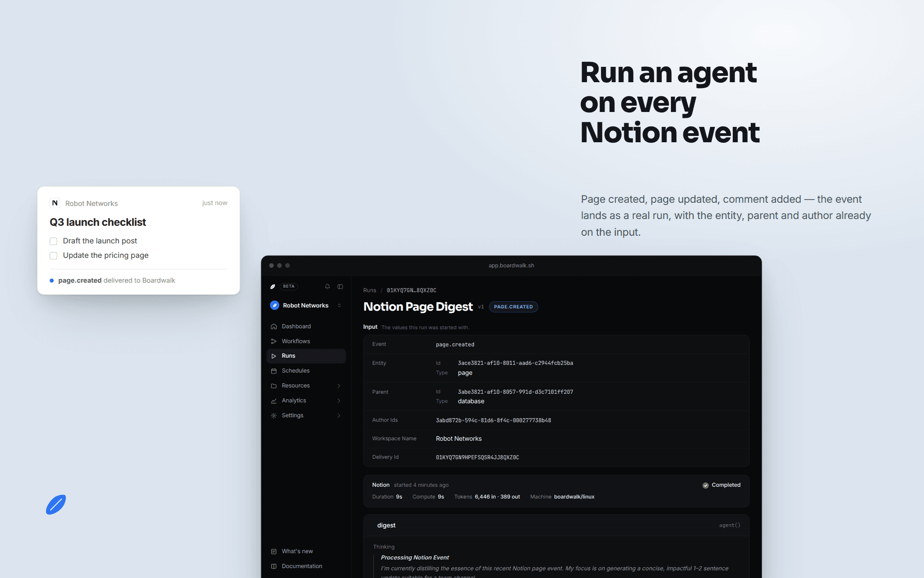The height and width of the screenshot is (578, 924).
Task: Click the Q3 launch checklist title
Action: point(98,223)
